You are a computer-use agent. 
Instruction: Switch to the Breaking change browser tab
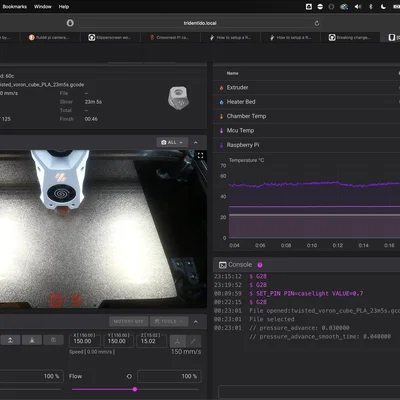coord(350,38)
